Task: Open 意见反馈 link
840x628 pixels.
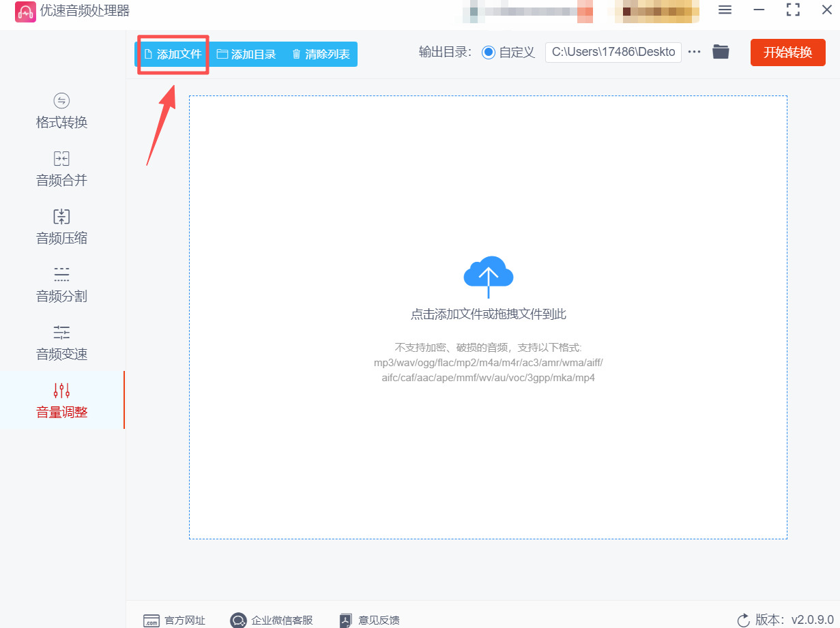Action: (369, 620)
